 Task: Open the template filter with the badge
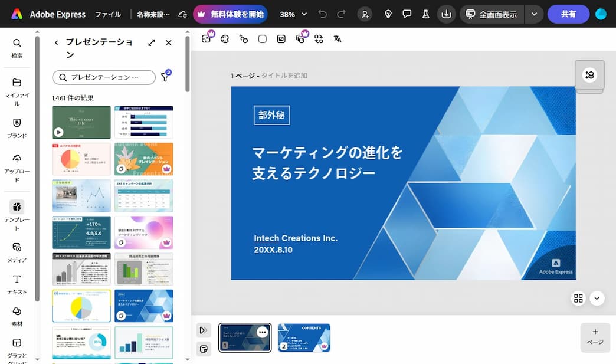[x=165, y=77]
